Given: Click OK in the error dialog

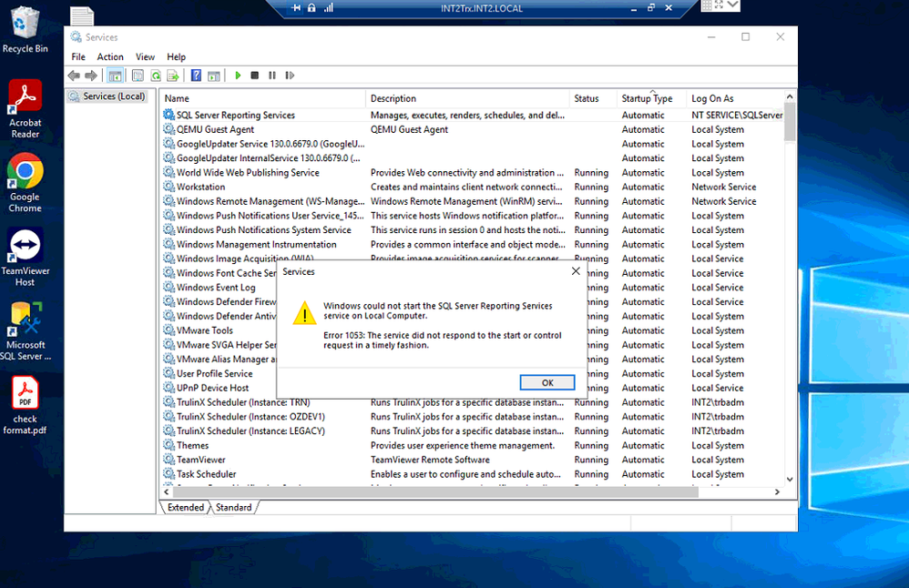Looking at the screenshot, I should coord(547,383).
